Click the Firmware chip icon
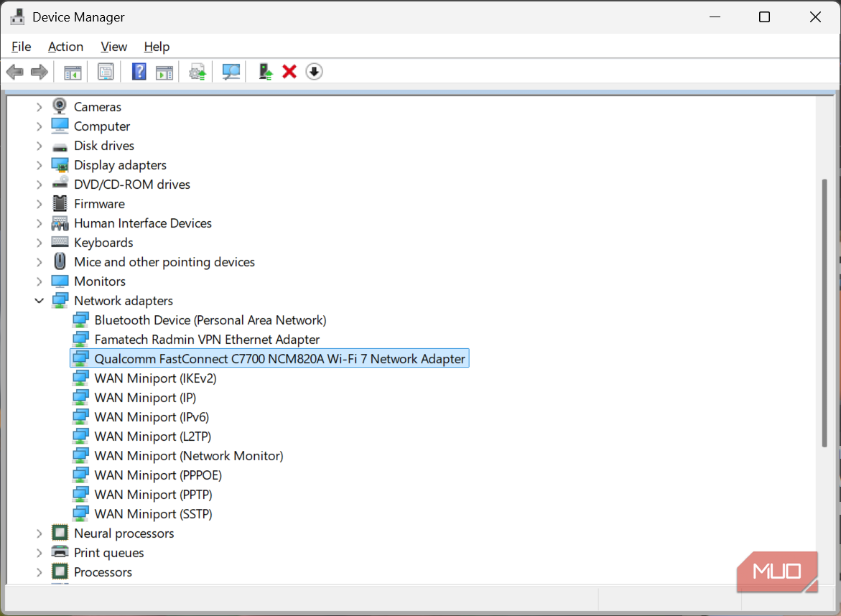This screenshot has width=841, height=616. 60,204
